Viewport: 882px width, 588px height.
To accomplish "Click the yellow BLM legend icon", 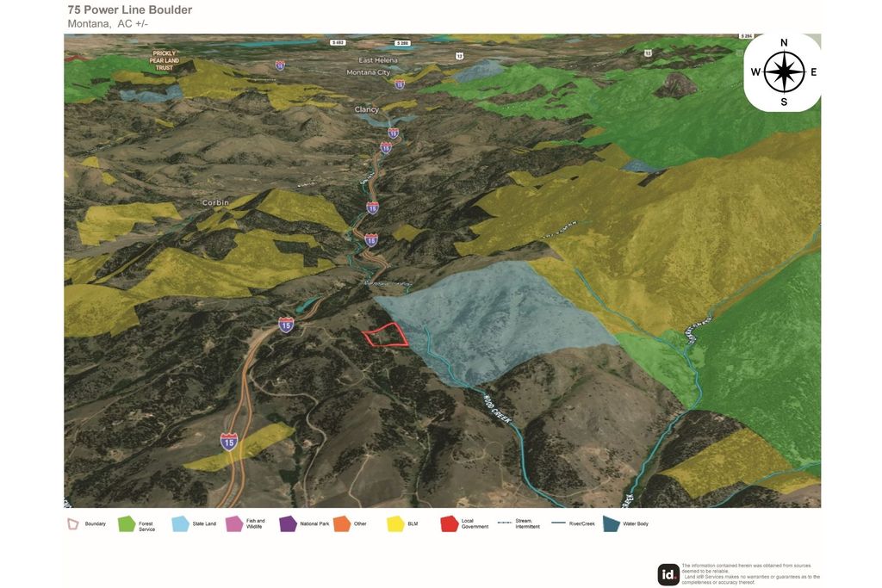I will click(x=395, y=524).
